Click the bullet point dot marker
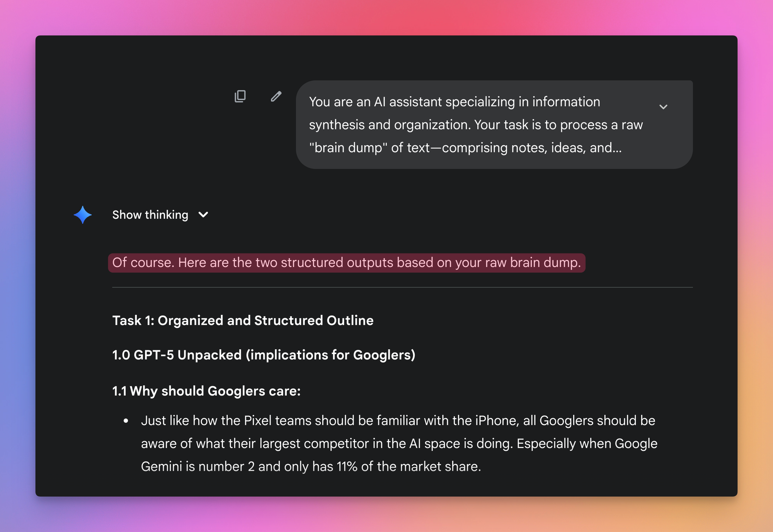 [x=126, y=421]
